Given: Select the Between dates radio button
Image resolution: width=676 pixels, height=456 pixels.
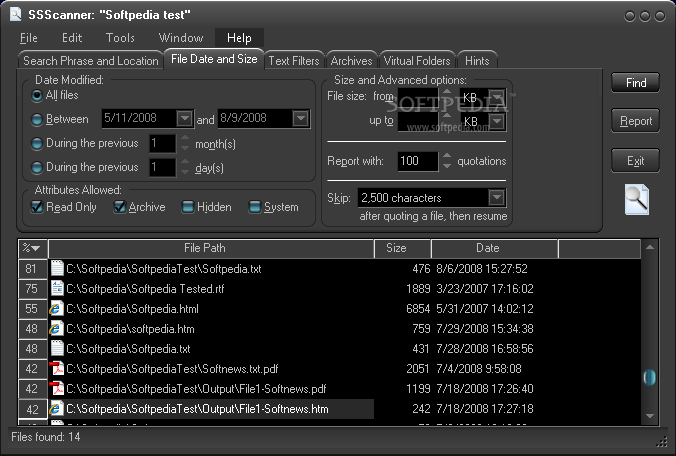Looking at the screenshot, I should (37, 119).
